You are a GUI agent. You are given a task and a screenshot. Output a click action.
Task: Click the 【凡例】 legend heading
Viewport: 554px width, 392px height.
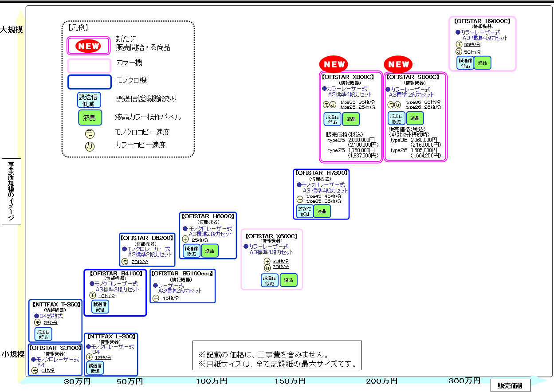tap(79, 27)
